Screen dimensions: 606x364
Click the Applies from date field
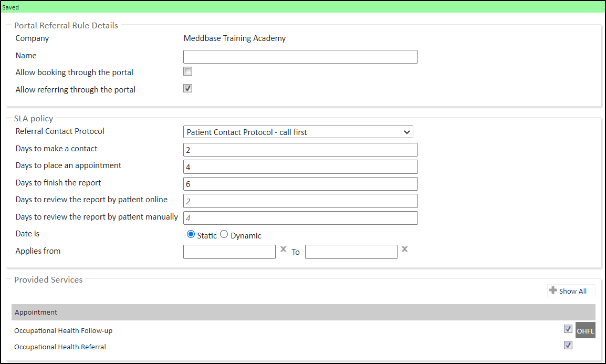[x=229, y=252]
